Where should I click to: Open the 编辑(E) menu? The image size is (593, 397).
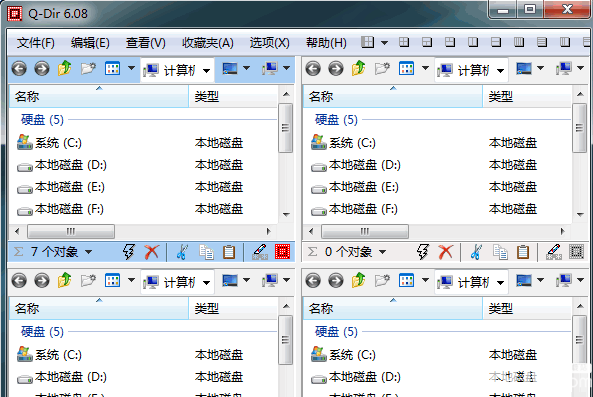coord(90,43)
